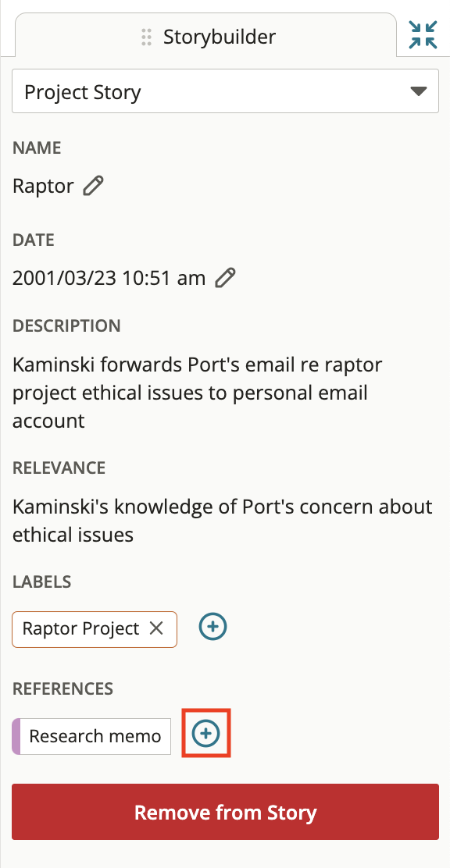
Task: Click the dropdown arrow in Project Story box
Action: point(419,91)
